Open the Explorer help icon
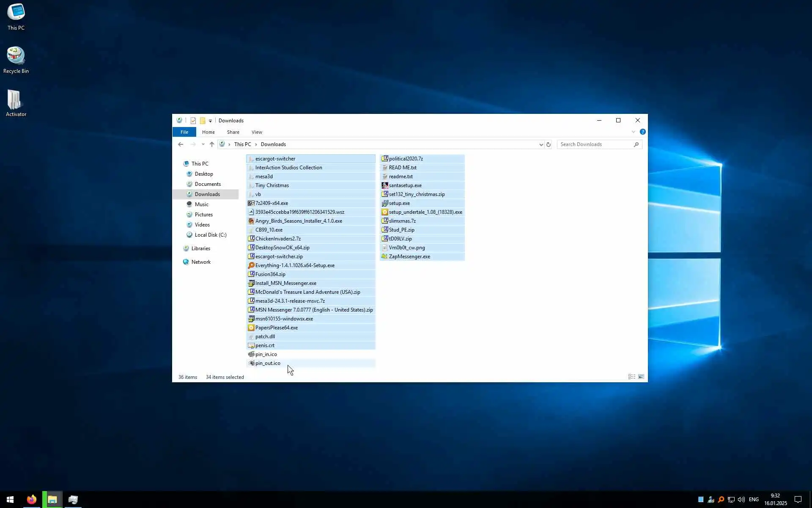 [642, 132]
